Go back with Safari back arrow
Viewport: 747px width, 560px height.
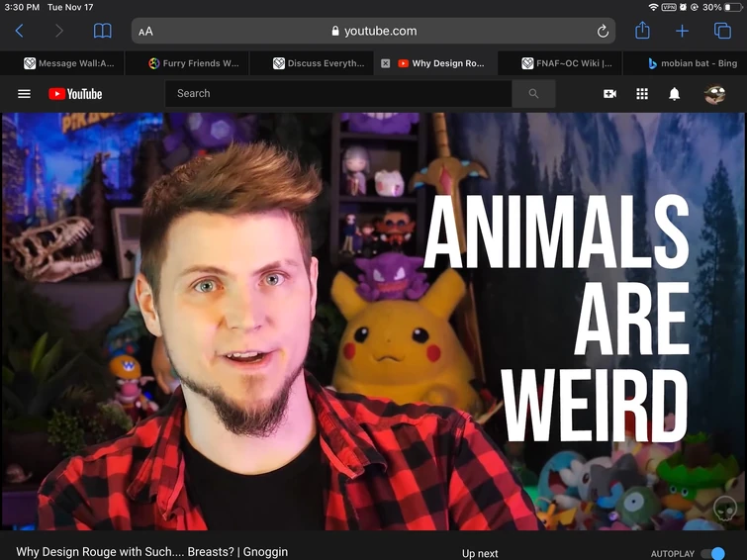(x=19, y=31)
